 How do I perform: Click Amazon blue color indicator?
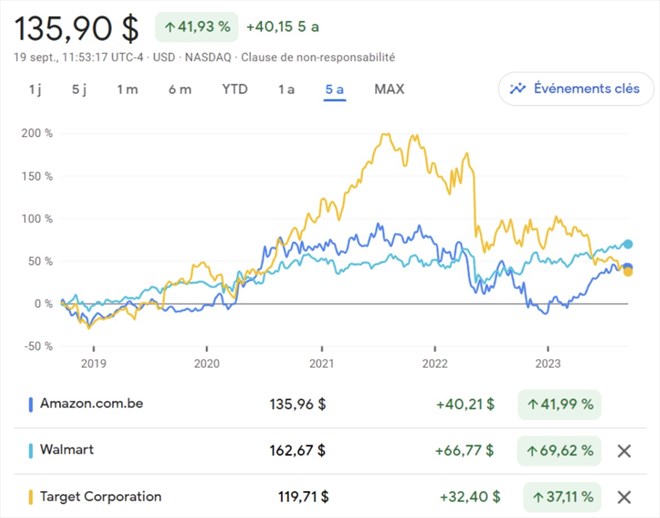30,404
